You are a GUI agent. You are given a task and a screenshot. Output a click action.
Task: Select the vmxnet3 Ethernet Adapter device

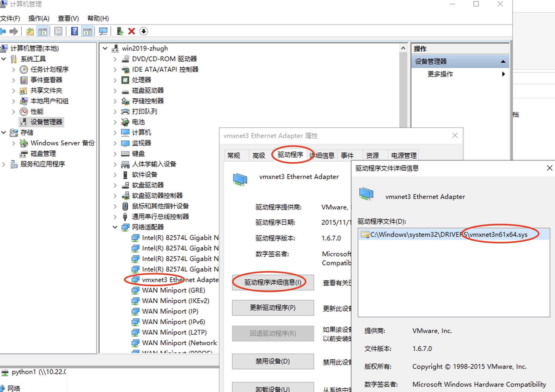click(x=180, y=280)
